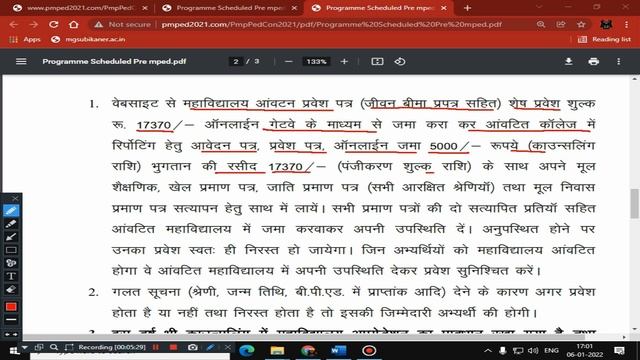The width and height of the screenshot is (640, 360).
Task: Click the 133% zoom level field
Action: pyautogui.click(x=316, y=62)
